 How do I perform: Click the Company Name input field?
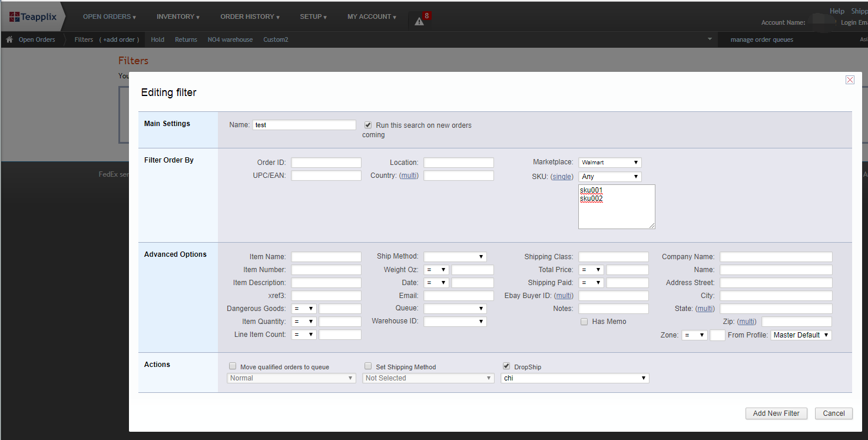coord(776,257)
